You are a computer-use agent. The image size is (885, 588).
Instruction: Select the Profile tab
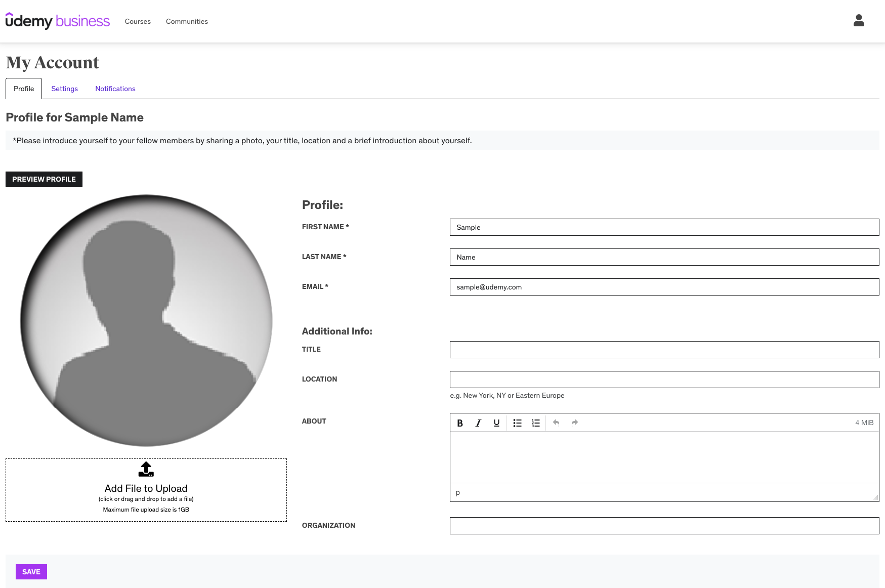tap(24, 89)
